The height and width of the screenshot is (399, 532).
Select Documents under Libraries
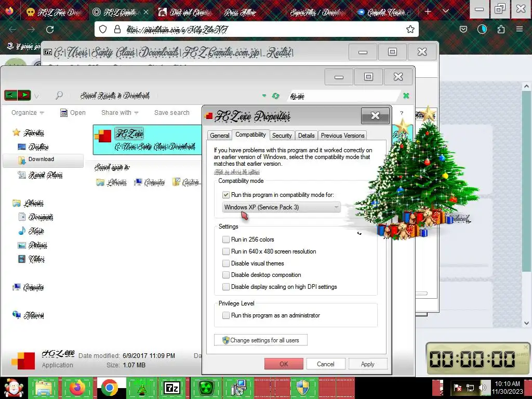[36, 217]
